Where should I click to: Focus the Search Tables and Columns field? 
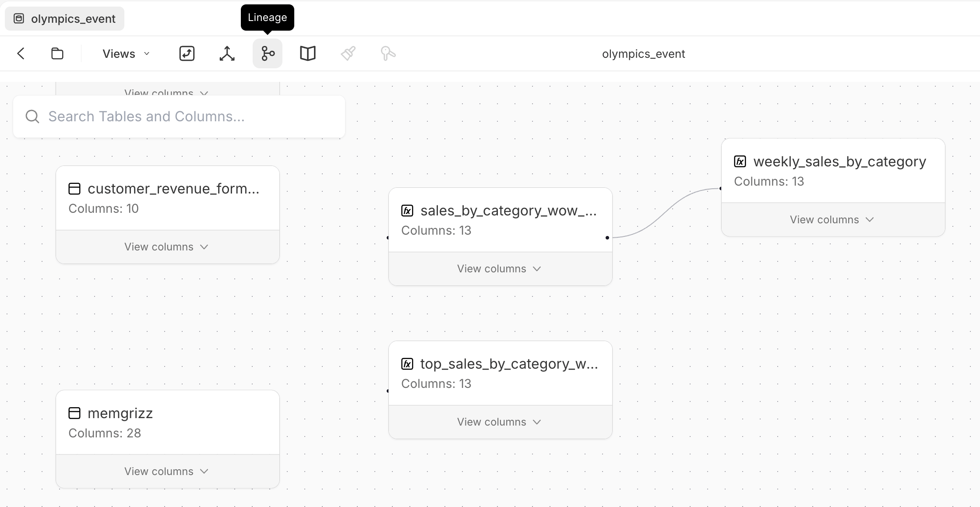click(179, 116)
